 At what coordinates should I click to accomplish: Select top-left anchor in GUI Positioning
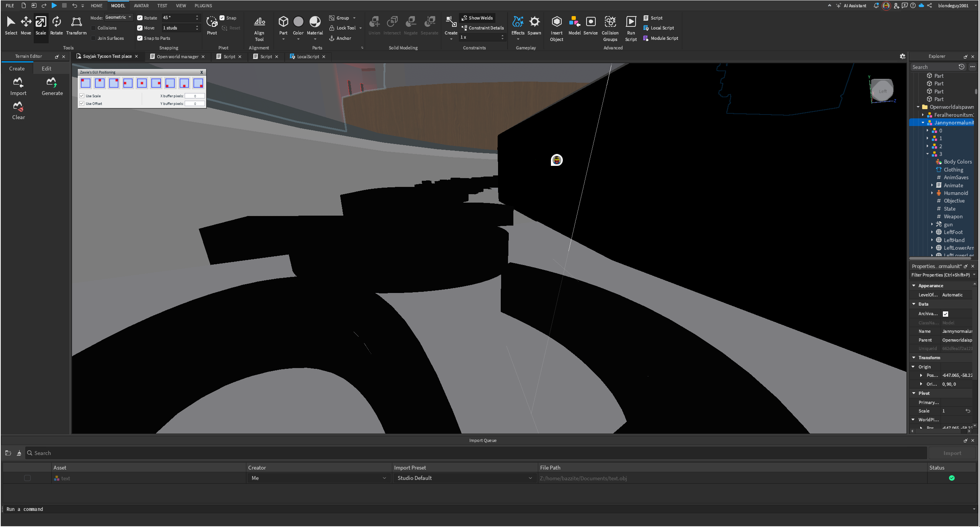(x=85, y=83)
